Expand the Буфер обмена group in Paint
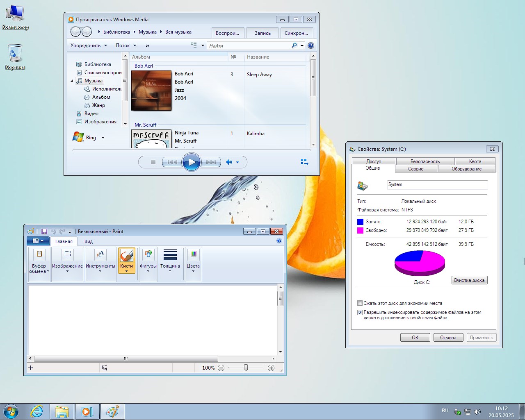Screen dimensions: 525x420 tap(39, 265)
